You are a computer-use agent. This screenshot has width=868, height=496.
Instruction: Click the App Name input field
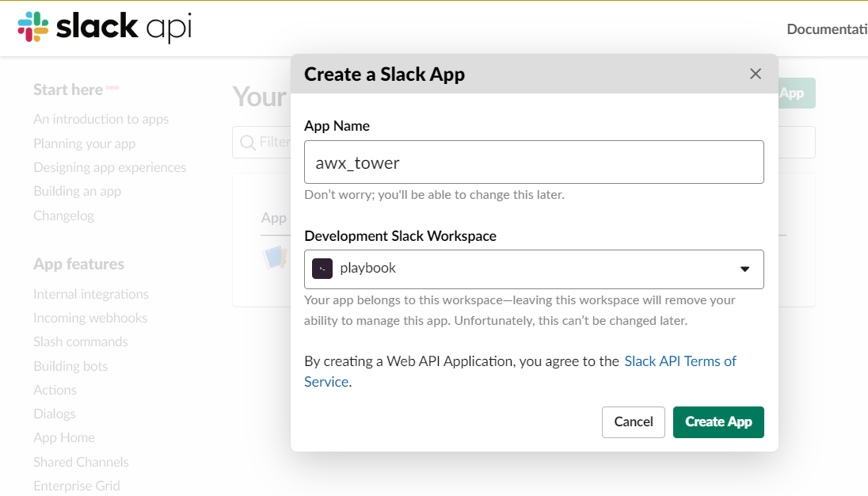(x=534, y=162)
